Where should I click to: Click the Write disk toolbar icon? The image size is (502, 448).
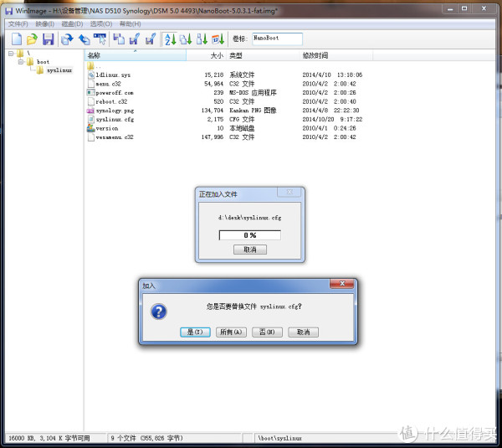tap(85, 39)
